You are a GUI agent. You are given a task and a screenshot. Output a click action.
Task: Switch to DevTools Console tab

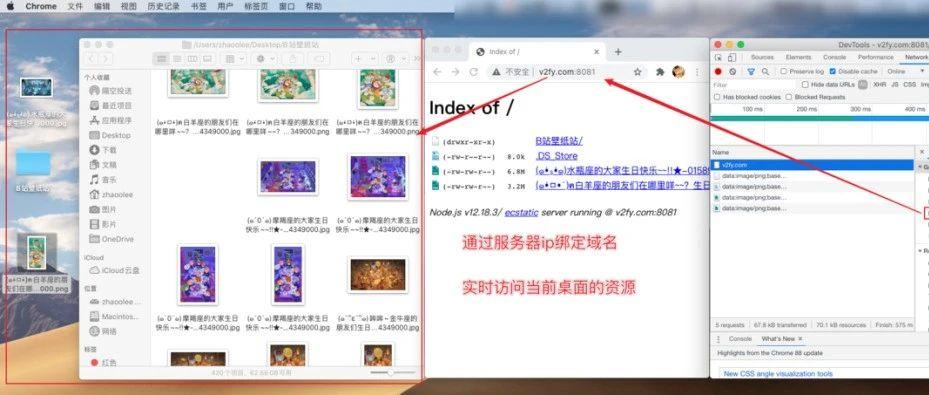point(834,57)
